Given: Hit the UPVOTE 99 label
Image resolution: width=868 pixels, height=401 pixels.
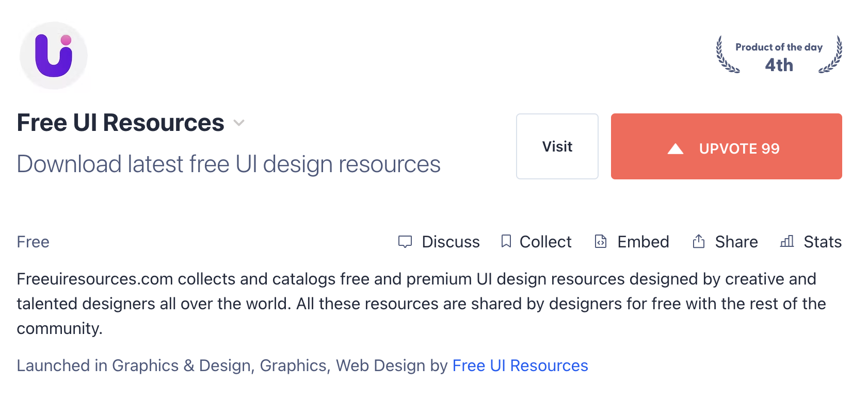Looking at the screenshot, I should [739, 149].
